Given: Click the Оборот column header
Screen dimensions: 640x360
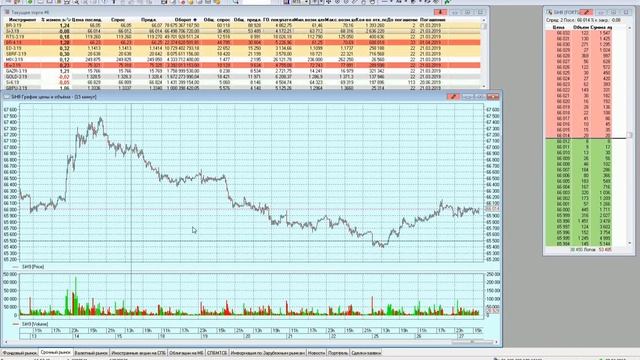Looking at the screenshot, I should coord(186,20).
